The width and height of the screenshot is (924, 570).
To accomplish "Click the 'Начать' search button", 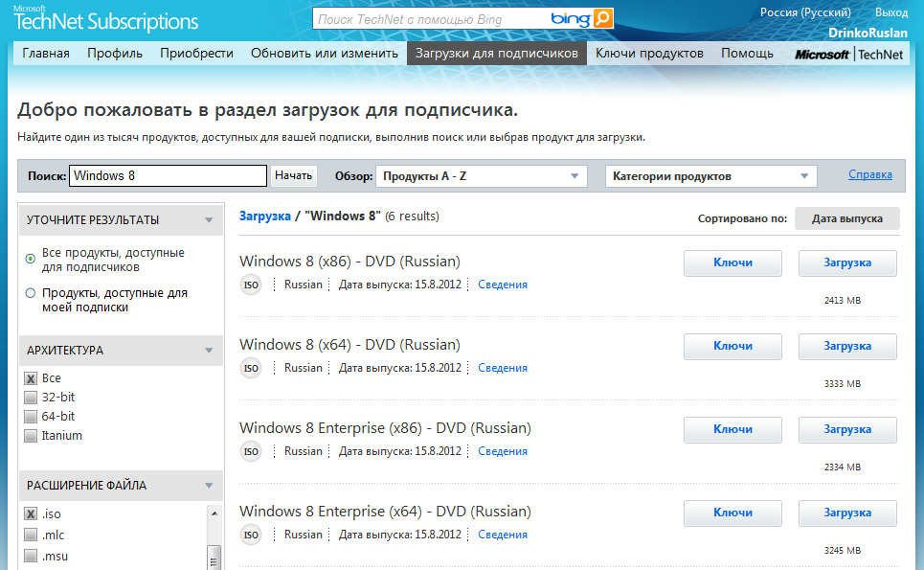I will (293, 175).
